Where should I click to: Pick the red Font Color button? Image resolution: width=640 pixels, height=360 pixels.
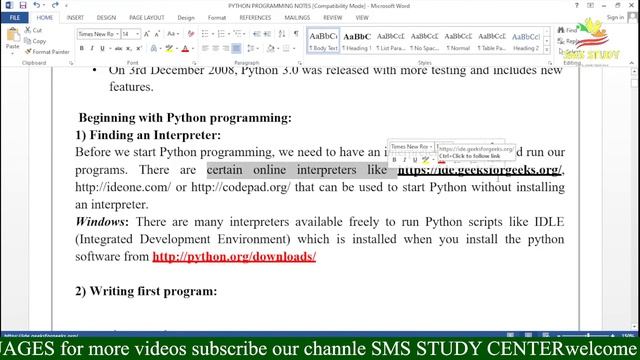click(x=185, y=49)
